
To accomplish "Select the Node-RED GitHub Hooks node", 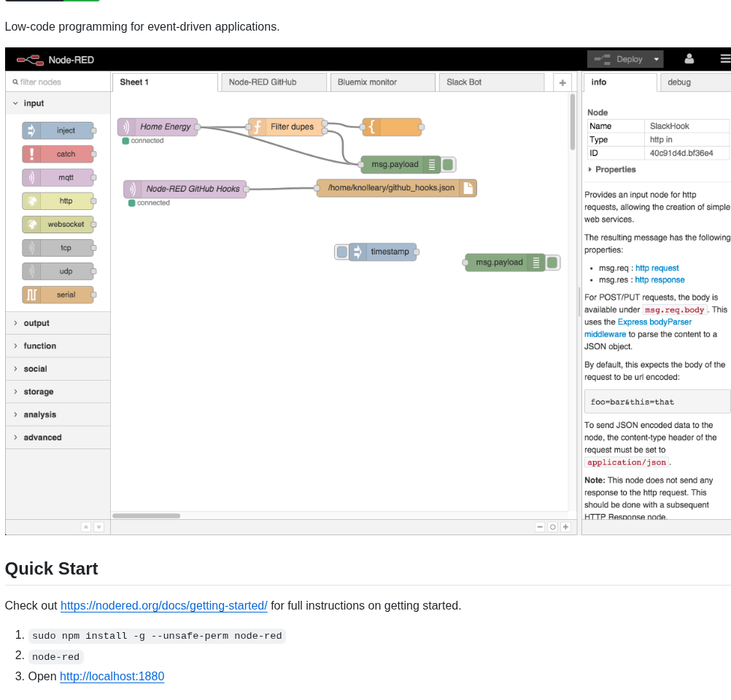I will pyautogui.click(x=185, y=189).
